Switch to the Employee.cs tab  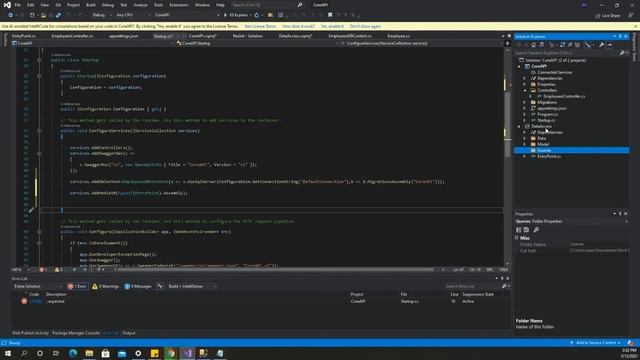click(398, 36)
